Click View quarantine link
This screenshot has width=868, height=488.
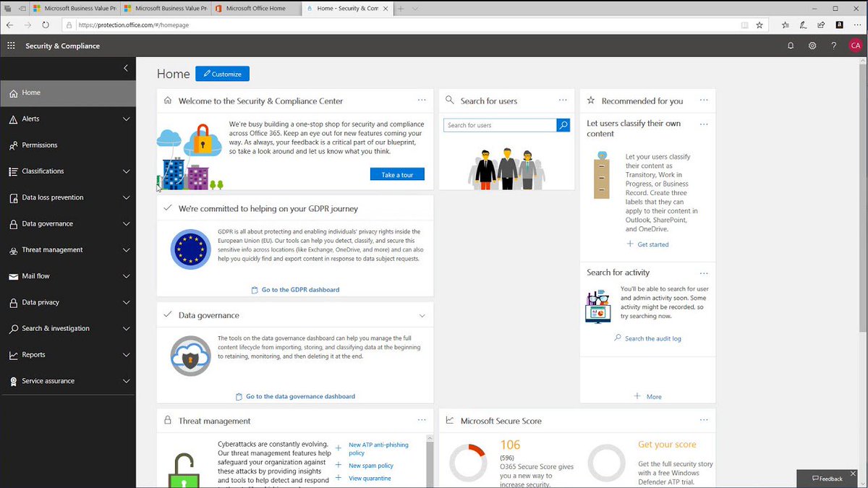point(370,478)
